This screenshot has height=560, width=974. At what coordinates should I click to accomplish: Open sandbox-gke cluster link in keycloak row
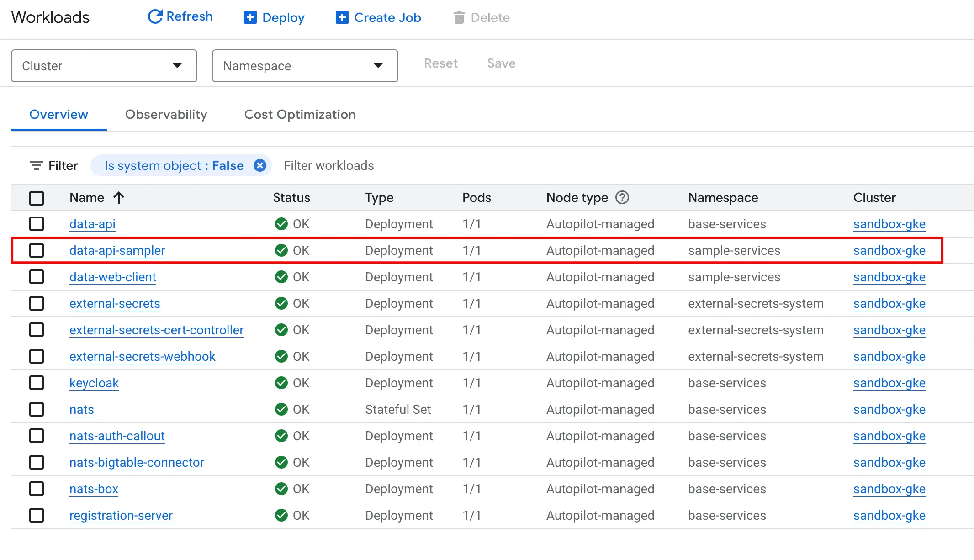(x=889, y=383)
